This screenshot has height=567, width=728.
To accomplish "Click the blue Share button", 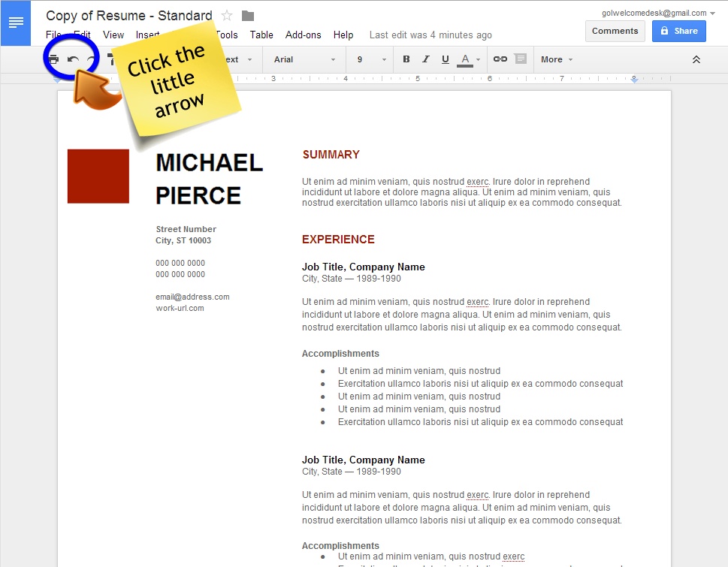I will [678, 31].
